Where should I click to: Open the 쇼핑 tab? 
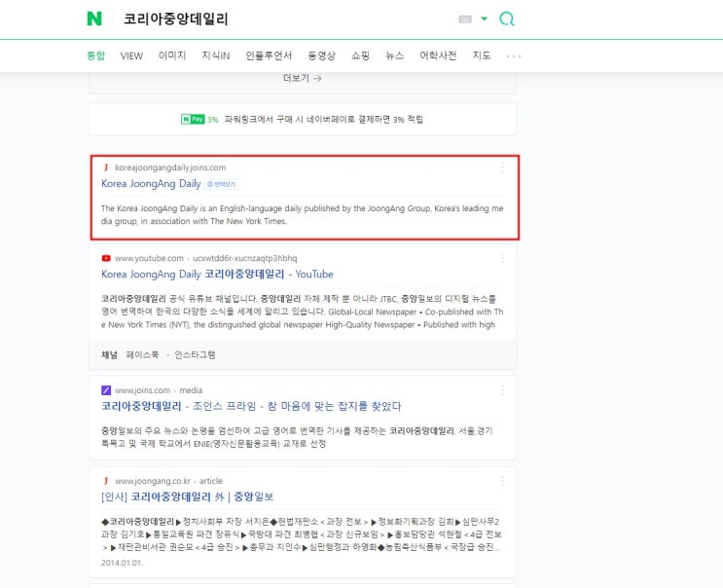pos(360,55)
